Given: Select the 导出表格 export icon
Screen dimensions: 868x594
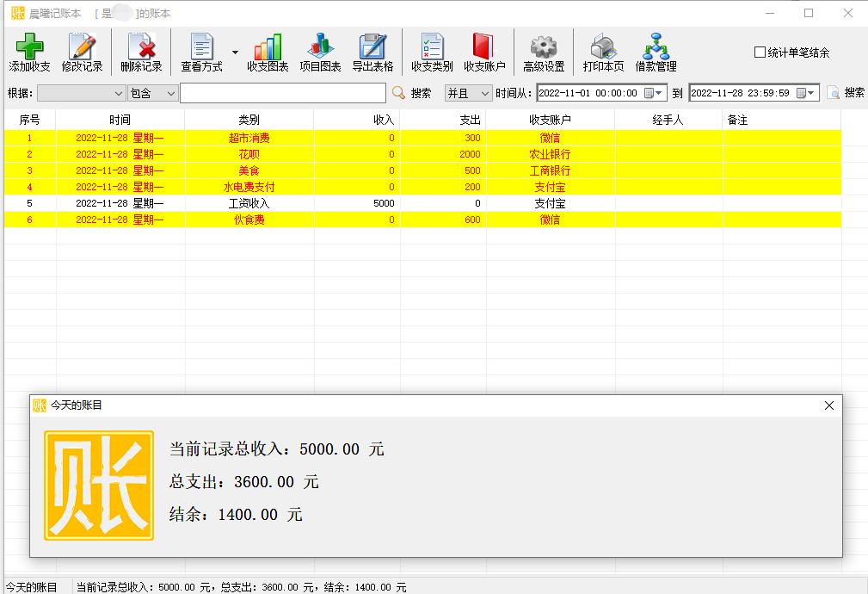Looking at the screenshot, I should pos(372,52).
